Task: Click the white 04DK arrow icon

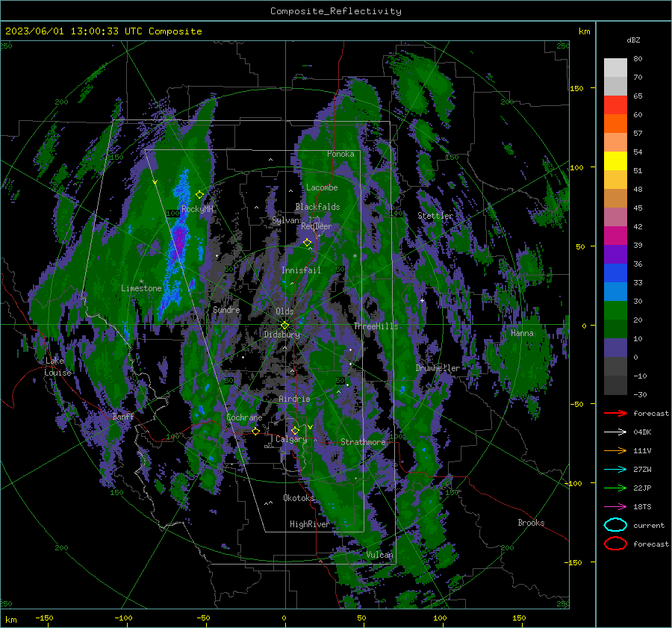Action: [x=615, y=432]
